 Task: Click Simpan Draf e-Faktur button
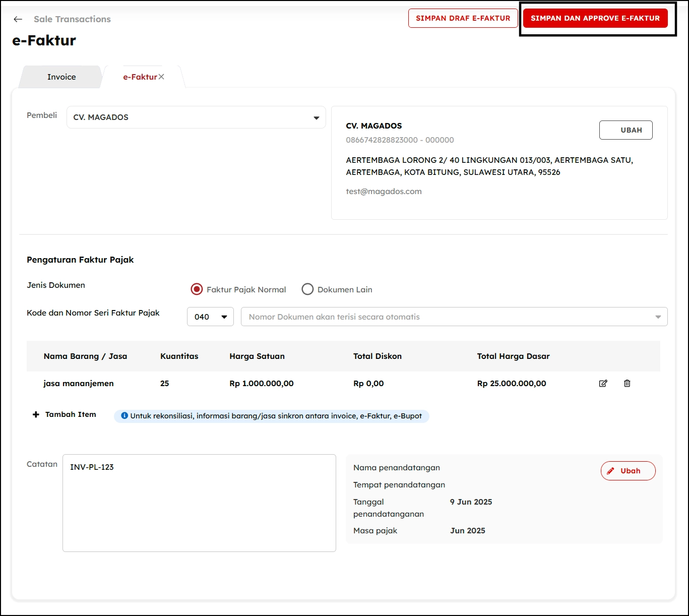(x=463, y=18)
